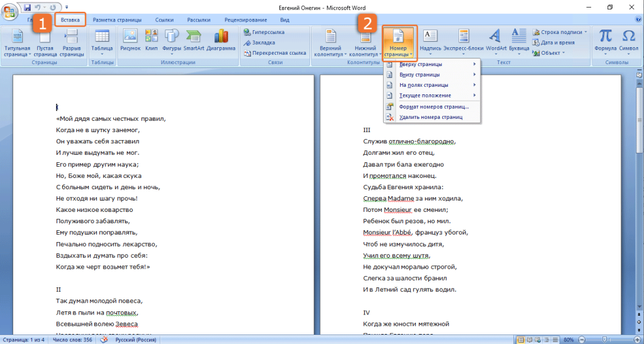Choose Формат номеров страниц
644x344 pixels.
tap(432, 107)
